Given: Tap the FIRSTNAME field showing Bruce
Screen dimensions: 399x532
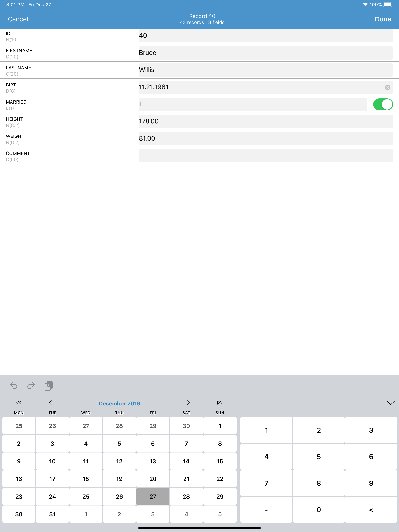Looking at the screenshot, I should [265, 53].
